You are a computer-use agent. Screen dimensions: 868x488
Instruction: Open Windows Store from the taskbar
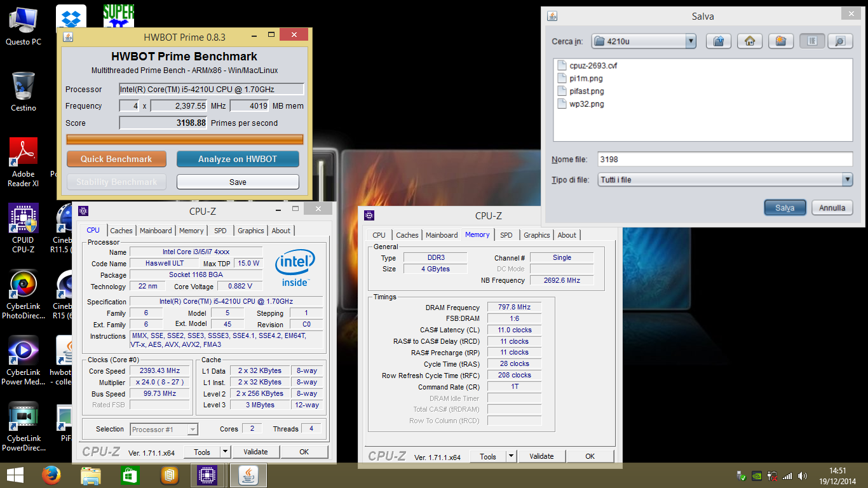pos(130,475)
